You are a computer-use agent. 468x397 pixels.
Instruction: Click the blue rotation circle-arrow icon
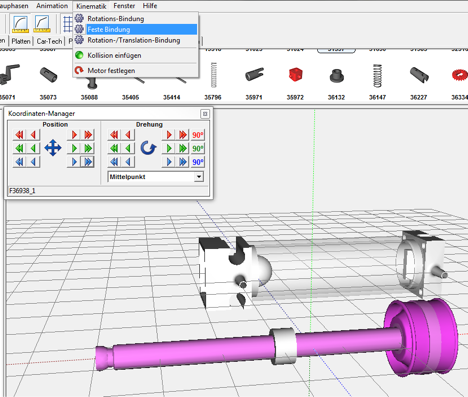tap(148, 148)
